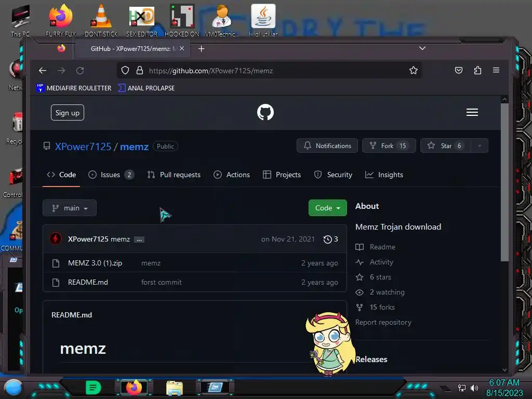Open the Security tab
This screenshot has height=399, width=532.
pyautogui.click(x=333, y=175)
